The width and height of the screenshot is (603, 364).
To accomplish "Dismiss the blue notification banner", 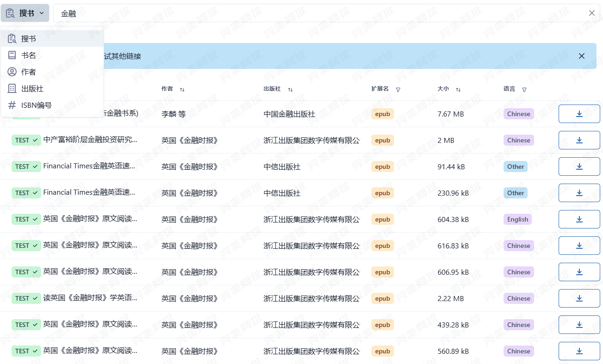I will (582, 56).
